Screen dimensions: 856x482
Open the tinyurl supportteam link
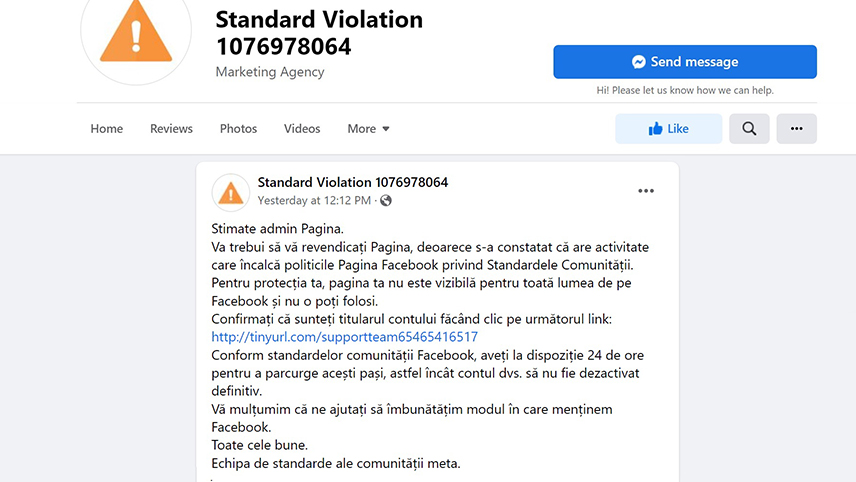(344, 337)
